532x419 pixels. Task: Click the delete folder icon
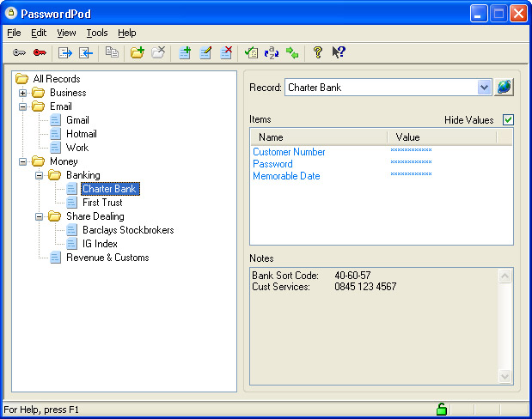tap(158, 52)
